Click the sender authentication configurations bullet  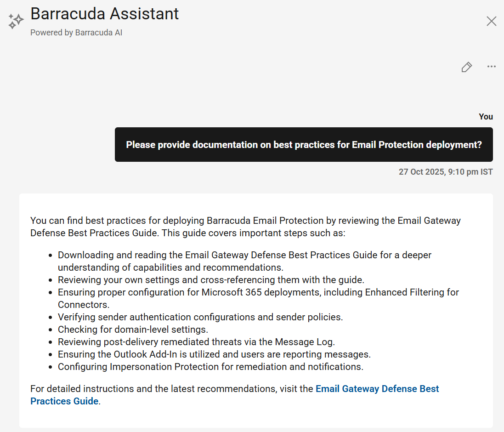200,317
